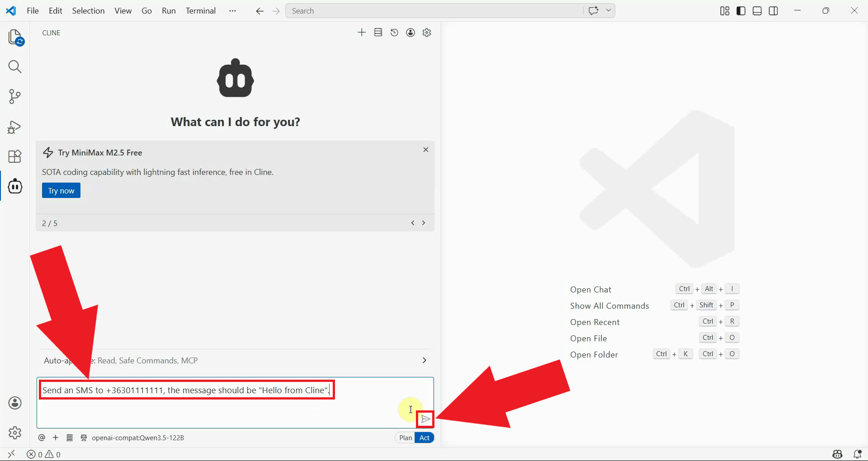868x461 pixels.
Task: Click the "SOTA coding capability" banner description
Action: [158, 172]
